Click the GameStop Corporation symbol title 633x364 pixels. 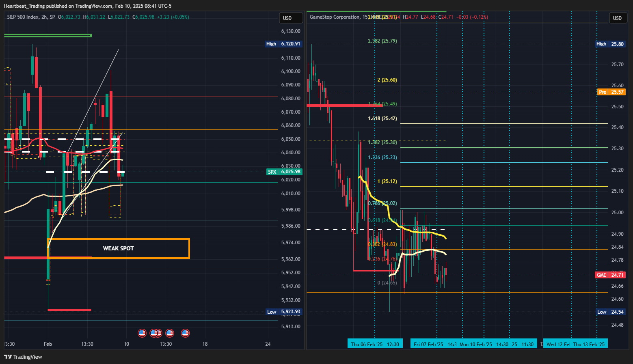335,17
